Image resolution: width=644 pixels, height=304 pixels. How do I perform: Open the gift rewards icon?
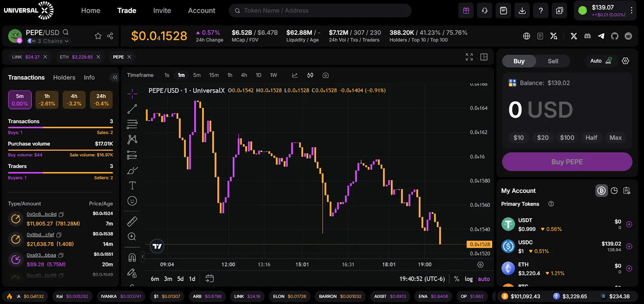pos(466,11)
